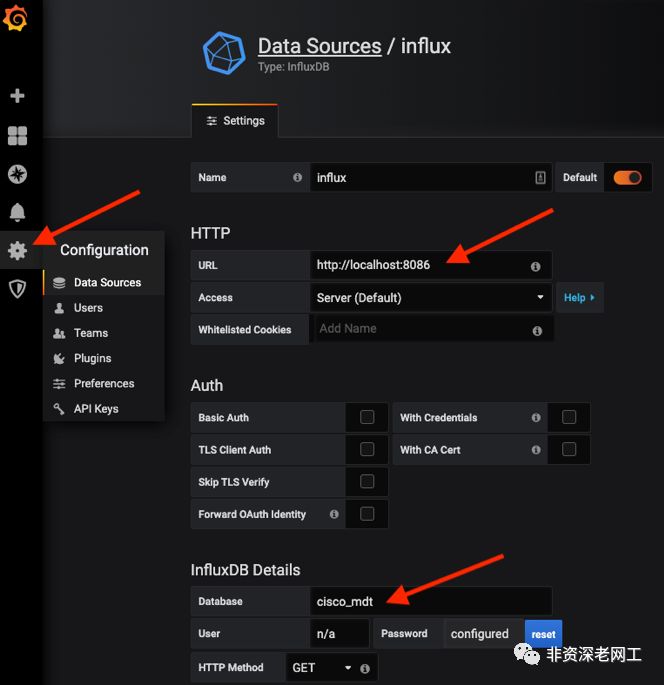Image resolution: width=664 pixels, height=685 pixels.
Task: Click the User field showing n/a
Action: (x=339, y=634)
